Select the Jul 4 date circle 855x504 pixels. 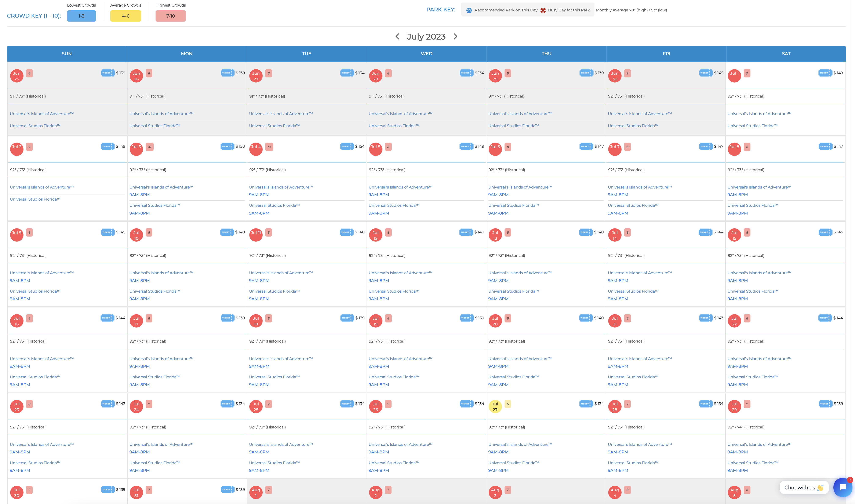coord(256,149)
